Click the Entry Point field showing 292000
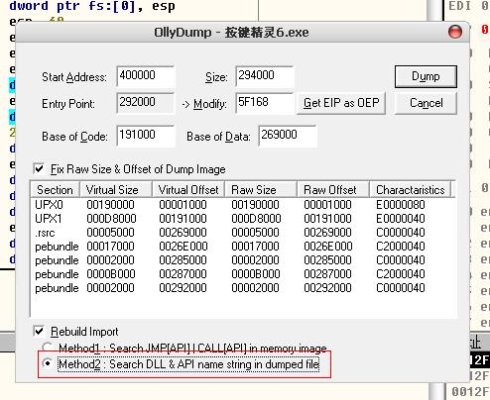490x400 pixels. pos(145,103)
